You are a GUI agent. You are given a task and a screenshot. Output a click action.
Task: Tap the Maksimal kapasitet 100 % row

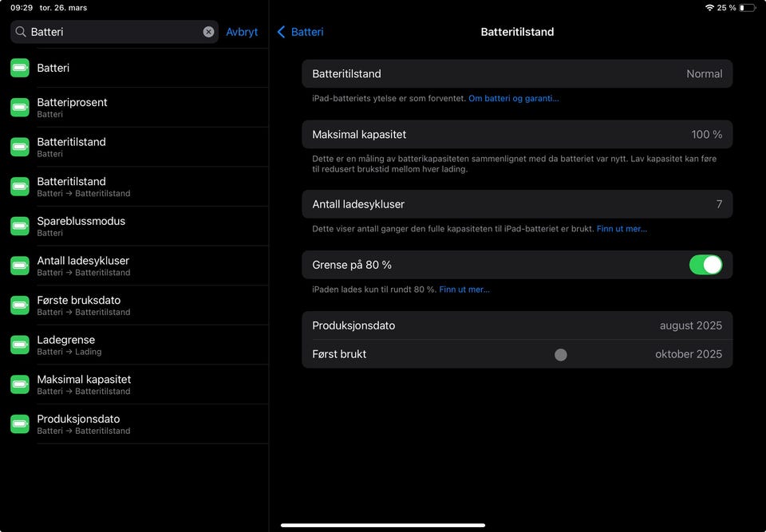click(517, 135)
